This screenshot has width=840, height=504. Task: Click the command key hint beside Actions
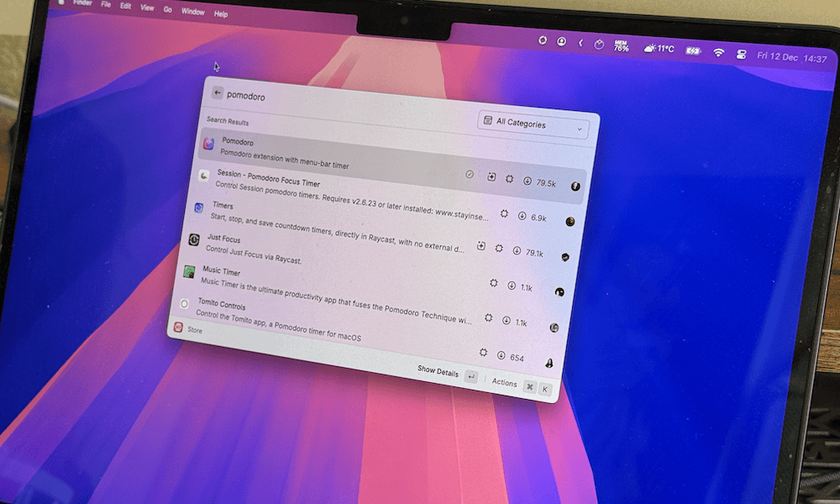pos(529,386)
